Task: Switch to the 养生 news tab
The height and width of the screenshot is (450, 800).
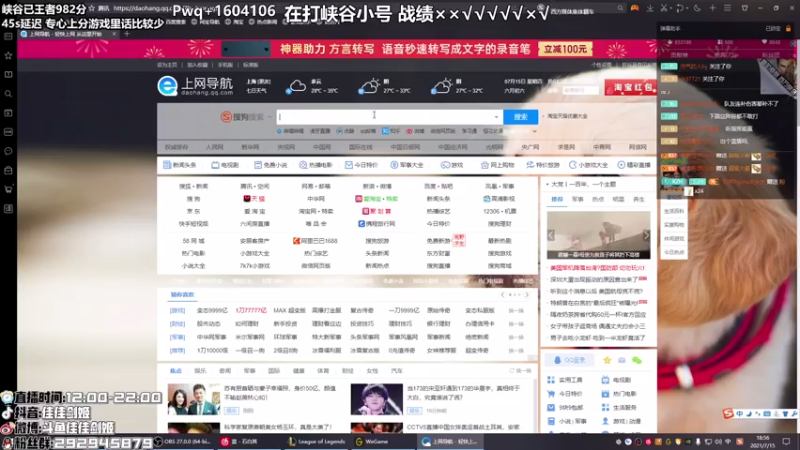Action: 639,199
